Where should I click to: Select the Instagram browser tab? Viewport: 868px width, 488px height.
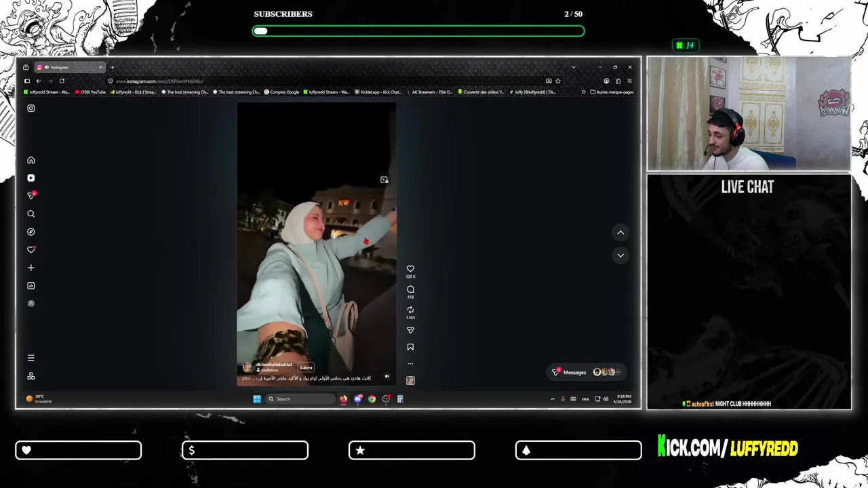tap(70, 67)
